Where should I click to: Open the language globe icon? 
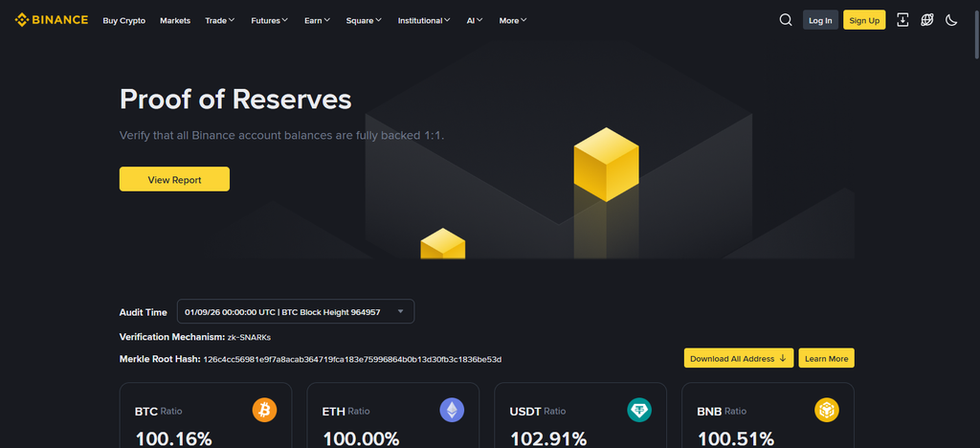tap(926, 20)
